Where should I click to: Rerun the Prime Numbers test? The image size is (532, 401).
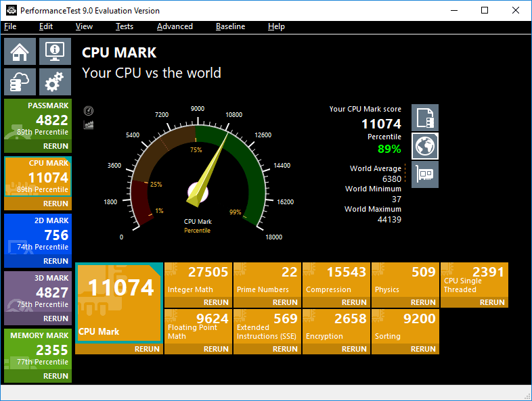[267, 302]
